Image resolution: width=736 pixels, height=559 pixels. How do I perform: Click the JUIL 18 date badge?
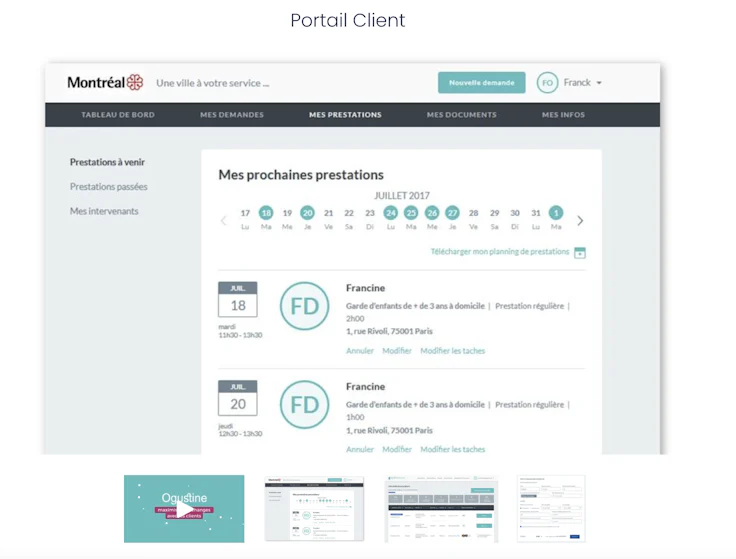click(238, 299)
